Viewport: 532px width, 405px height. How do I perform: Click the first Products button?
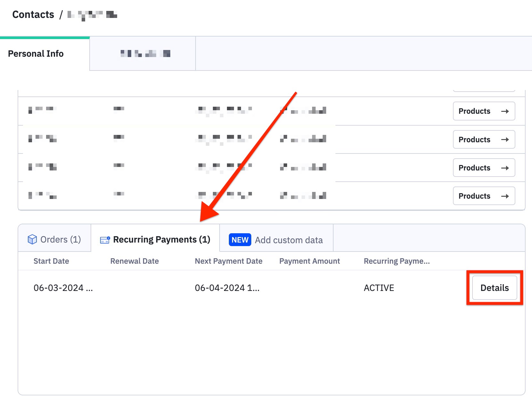[x=484, y=111]
